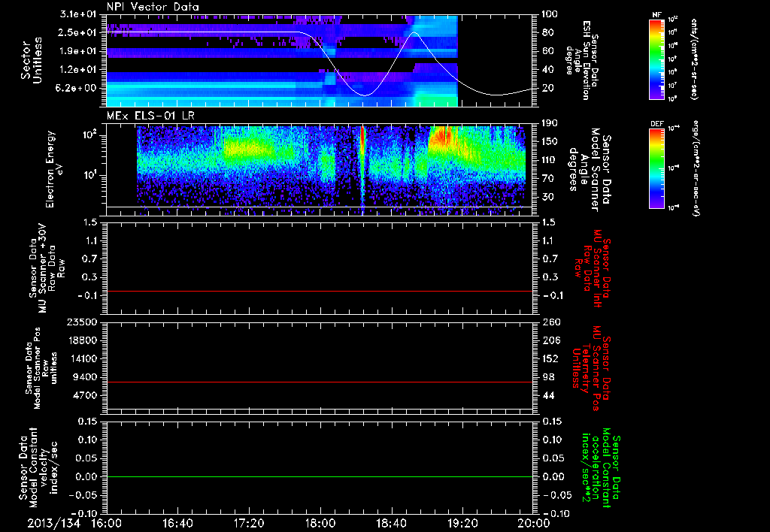Click the NPI Vector Data panel title
This screenshot has height=532, width=770.
[x=153, y=7]
